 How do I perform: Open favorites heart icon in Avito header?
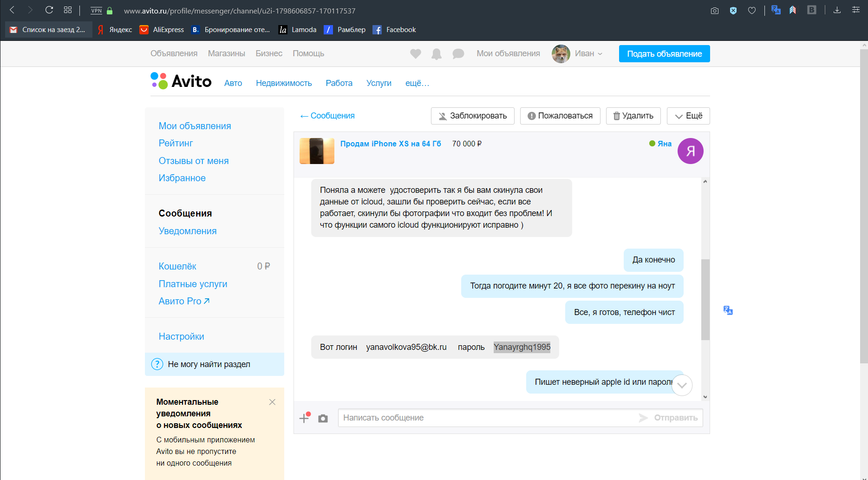coord(416,54)
